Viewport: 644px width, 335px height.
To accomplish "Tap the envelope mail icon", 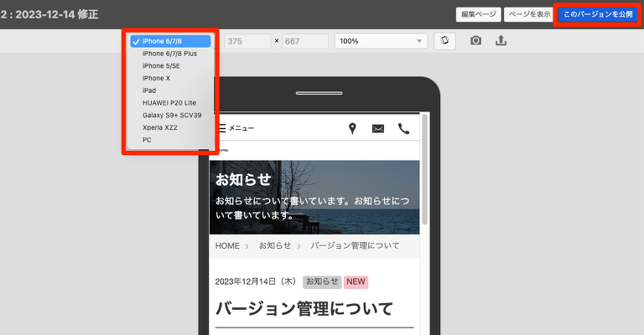I will 377,128.
